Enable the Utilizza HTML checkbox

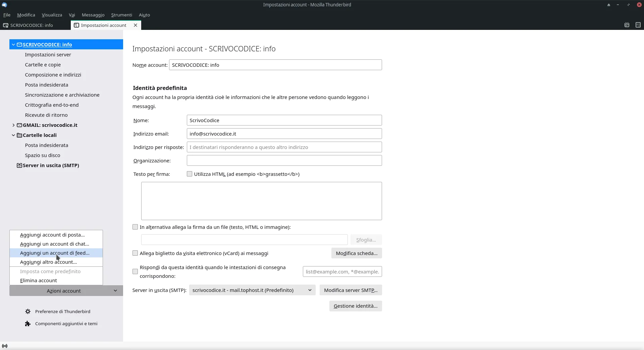pos(190,174)
